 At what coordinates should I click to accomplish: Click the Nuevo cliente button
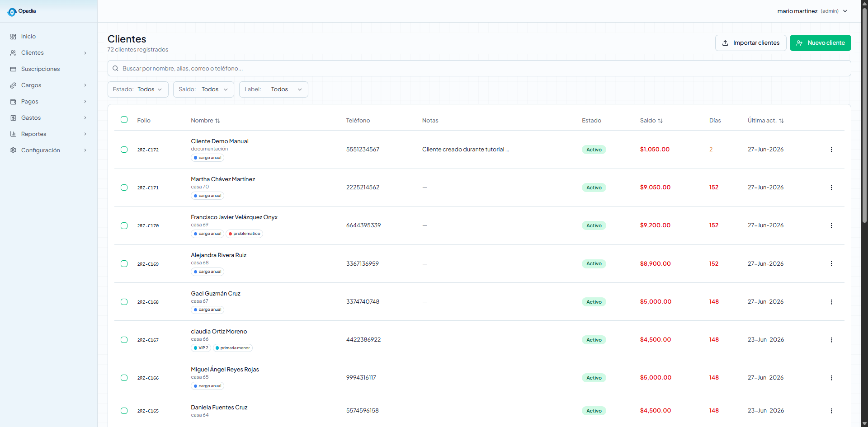coord(820,43)
